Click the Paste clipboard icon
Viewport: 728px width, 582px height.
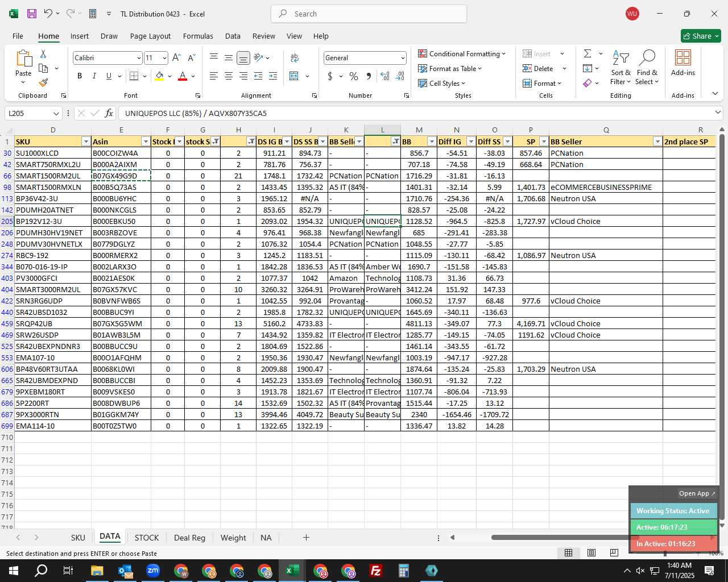coord(23,59)
